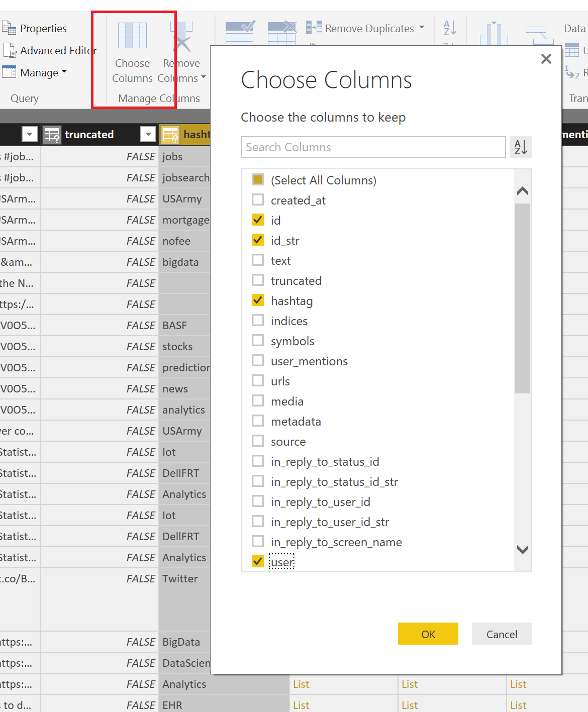Click the Choose Columns ribbon icon
The width and height of the screenshot is (588, 712).
point(132,36)
